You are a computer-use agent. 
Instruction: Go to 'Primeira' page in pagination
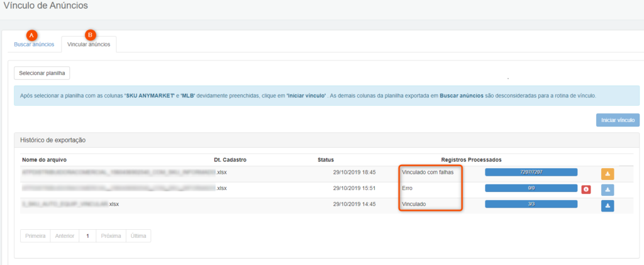coord(35,236)
